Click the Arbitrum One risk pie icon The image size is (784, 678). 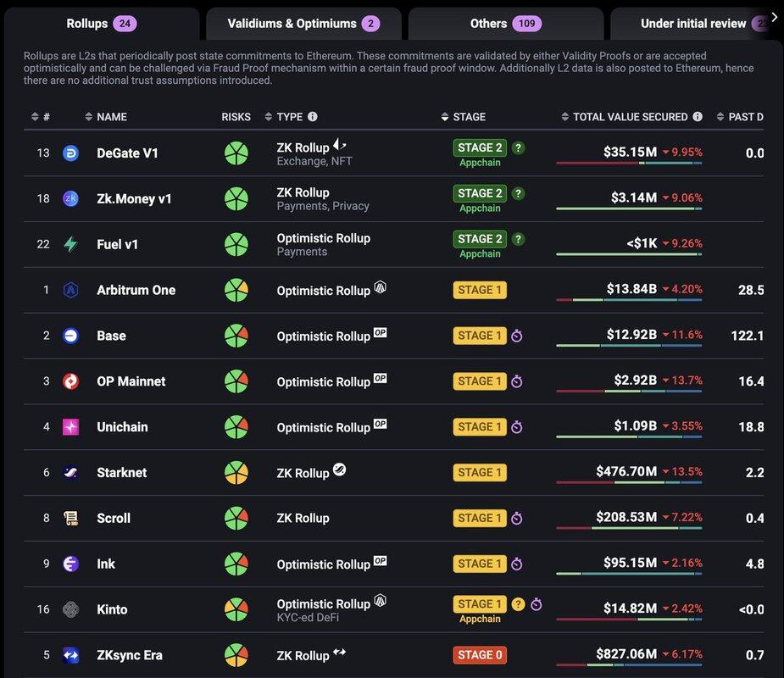tap(236, 291)
